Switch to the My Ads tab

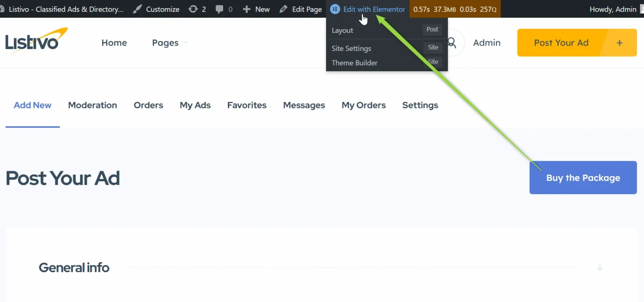coord(195,105)
